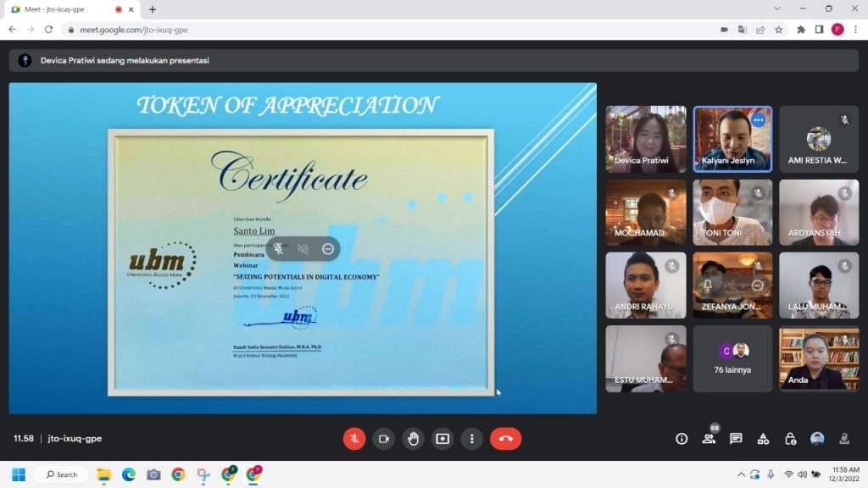The width and height of the screenshot is (868, 488).
Task: Select Devica Pratiwi video tile
Action: [x=645, y=139]
